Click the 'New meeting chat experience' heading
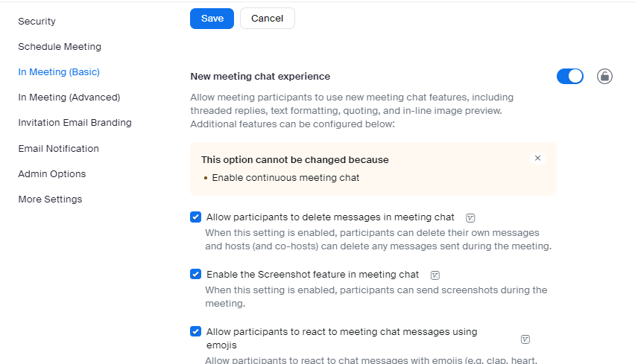 pos(260,77)
